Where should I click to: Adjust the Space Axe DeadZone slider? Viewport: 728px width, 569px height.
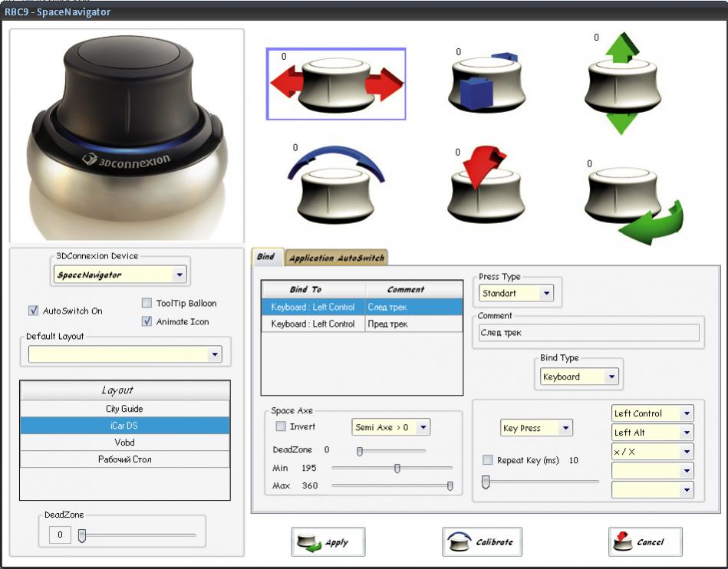[359, 451]
